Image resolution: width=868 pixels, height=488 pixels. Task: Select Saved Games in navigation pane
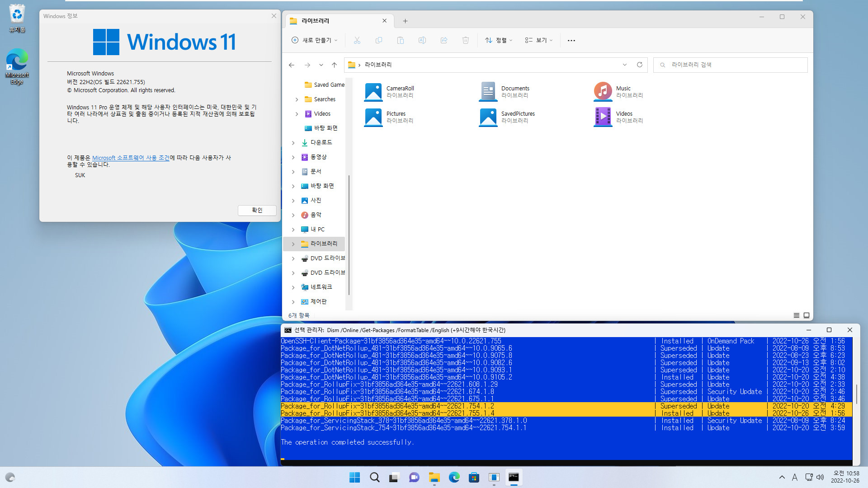(325, 85)
